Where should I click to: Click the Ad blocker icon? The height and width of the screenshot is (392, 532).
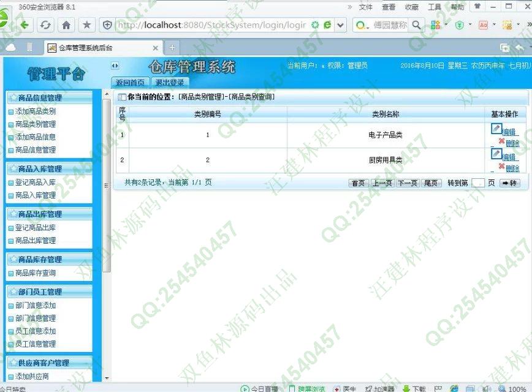click(x=483, y=24)
